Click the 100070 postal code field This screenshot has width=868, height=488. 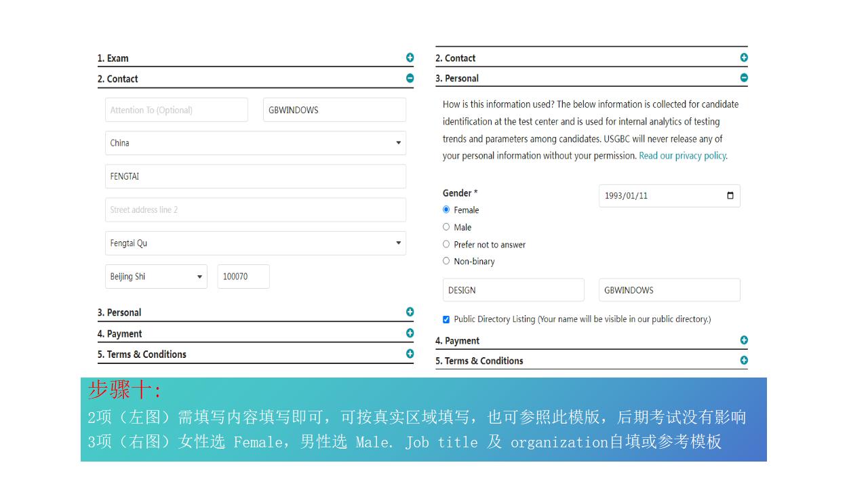tap(243, 276)
